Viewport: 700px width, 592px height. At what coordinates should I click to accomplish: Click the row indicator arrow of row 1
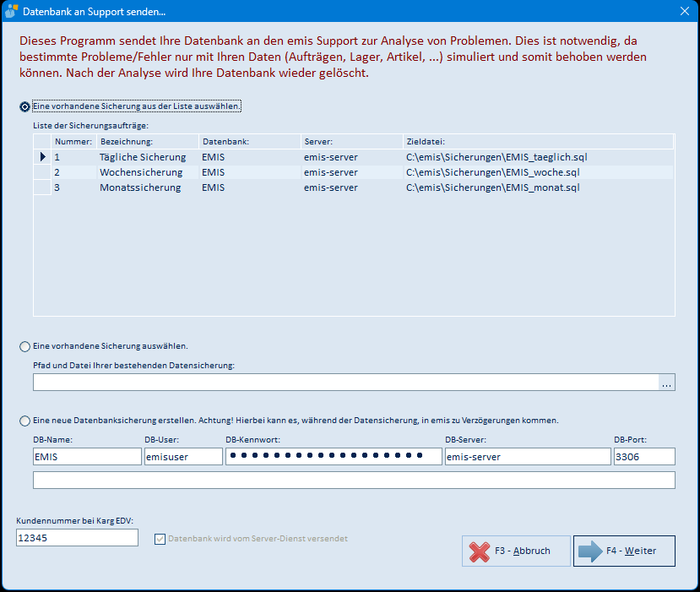click(x=42, y=157)
